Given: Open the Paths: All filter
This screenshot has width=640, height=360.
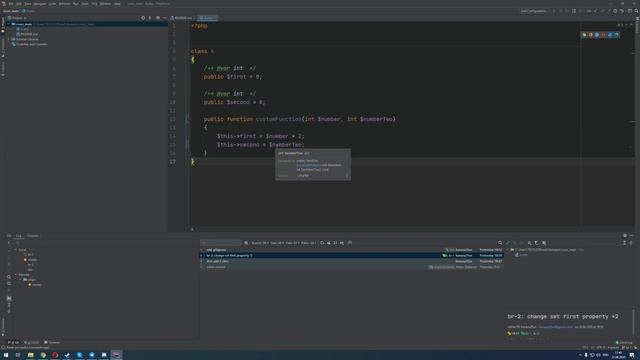Looking at the screenshot, I should [308, 243].
